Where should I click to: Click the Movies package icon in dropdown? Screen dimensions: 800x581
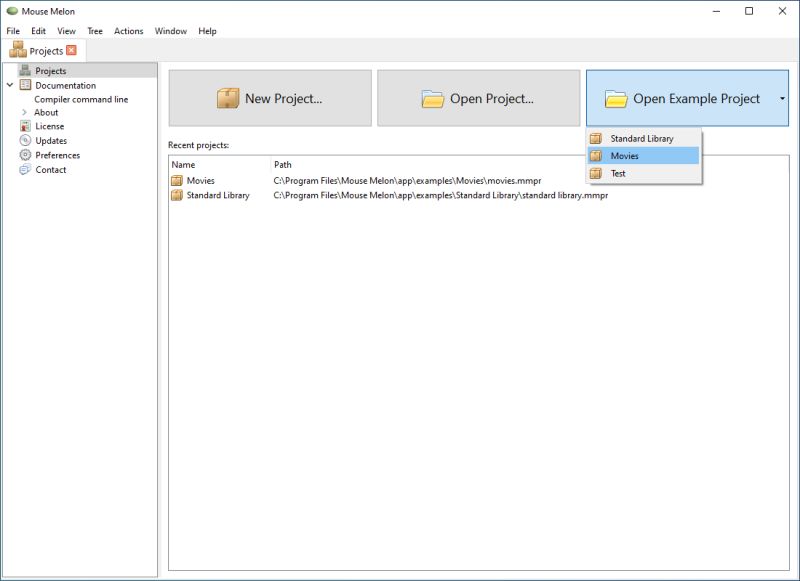[x=596, y=156]
